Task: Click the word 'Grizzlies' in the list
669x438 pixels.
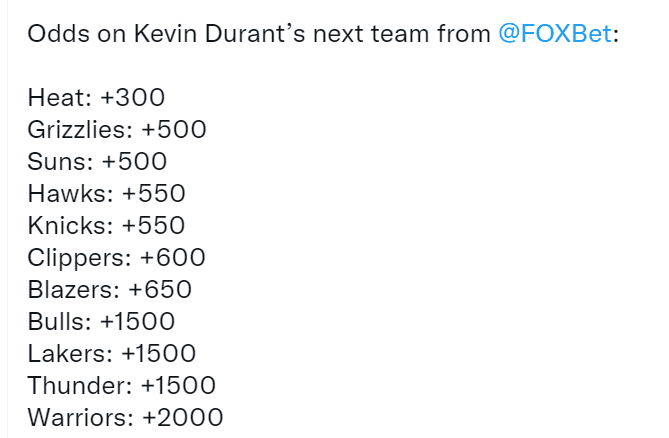Action: click(x=77, y=130)
